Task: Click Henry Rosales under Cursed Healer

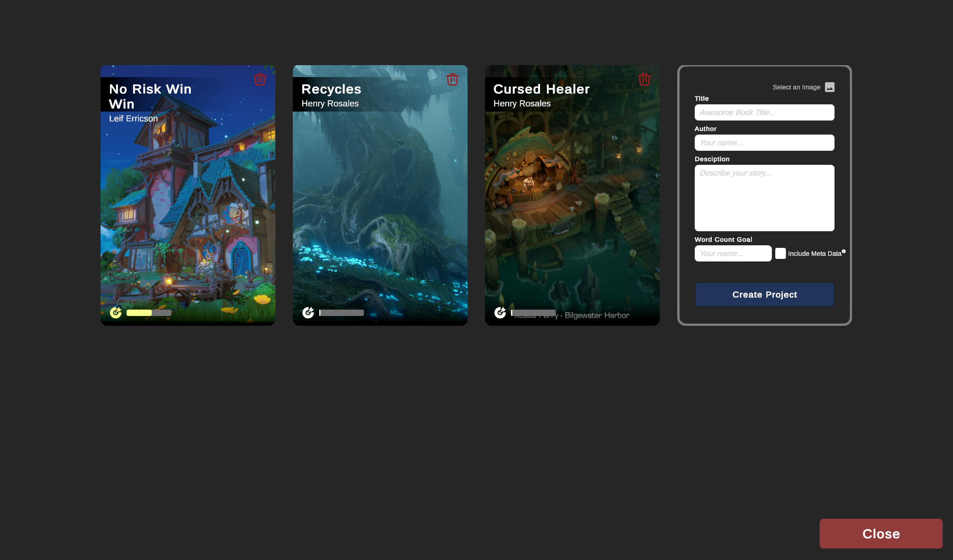Action: pos(522,103)
